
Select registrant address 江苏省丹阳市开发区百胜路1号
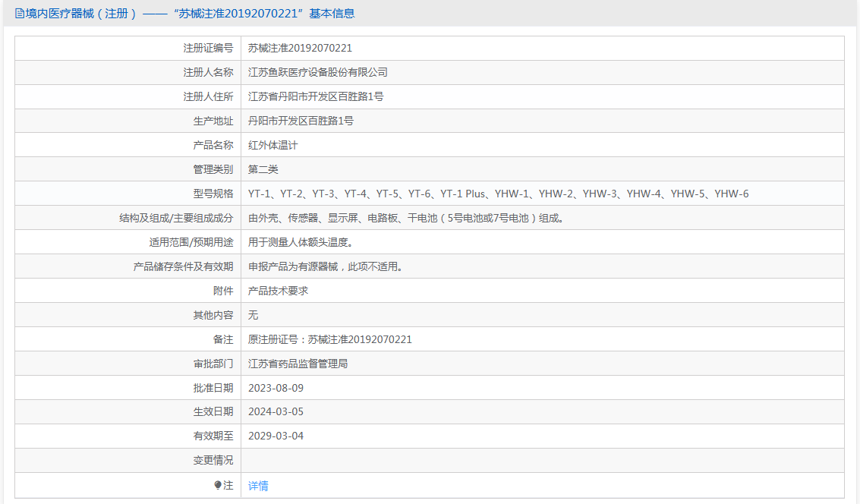[x=316, y=96]
